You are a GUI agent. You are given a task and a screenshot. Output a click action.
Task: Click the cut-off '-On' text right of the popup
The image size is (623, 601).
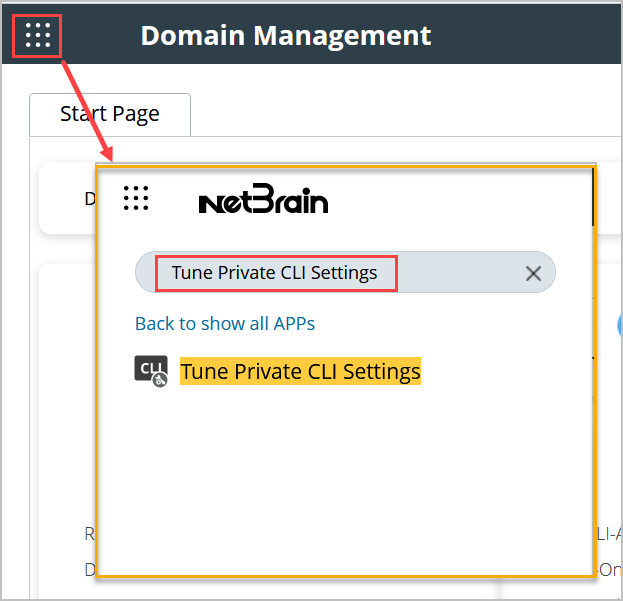click(609, 568)
